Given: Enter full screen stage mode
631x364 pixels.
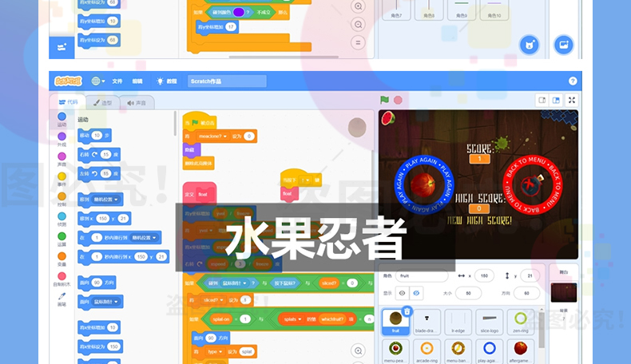Looking at the screenshot, I should pos(571,100).
